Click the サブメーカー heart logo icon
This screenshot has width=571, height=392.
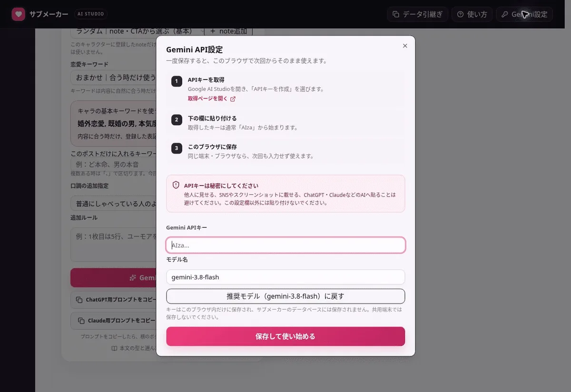click(18, 14)
